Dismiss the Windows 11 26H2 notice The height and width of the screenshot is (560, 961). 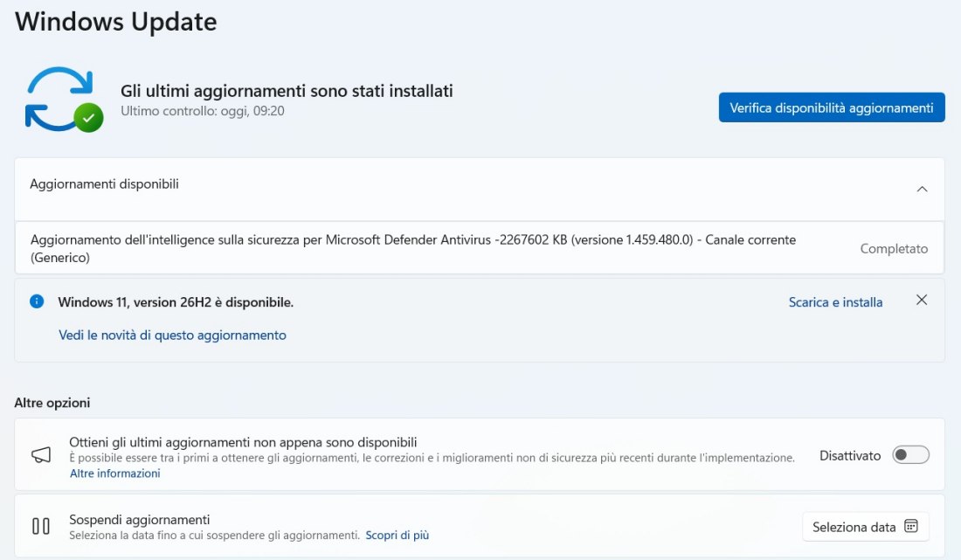[x=921, y=300]
